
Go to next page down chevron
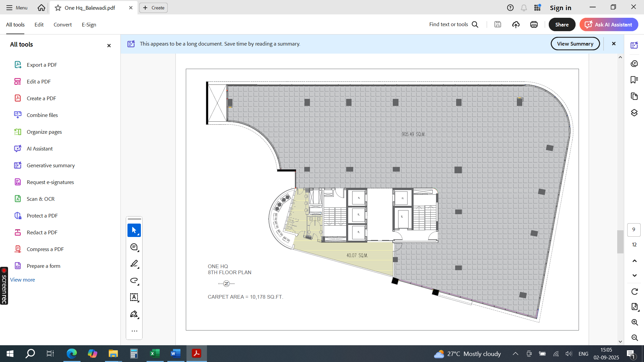point(634,276)
